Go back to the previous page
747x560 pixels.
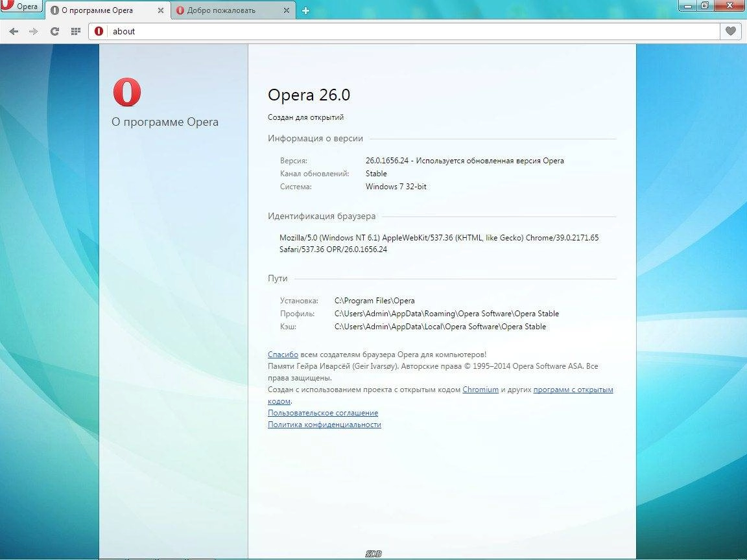click(x=14, y=31)
